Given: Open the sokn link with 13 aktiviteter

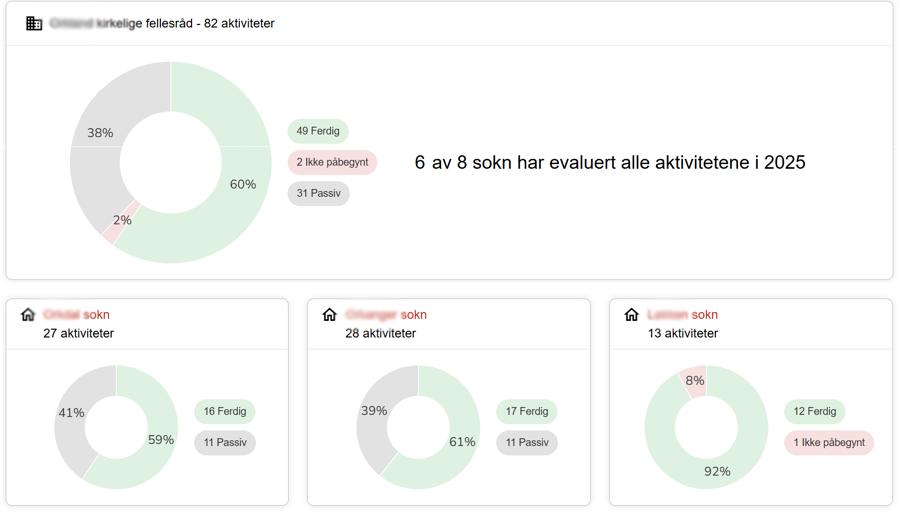Looking at the screenshot, I should click(x=683, y=315).
